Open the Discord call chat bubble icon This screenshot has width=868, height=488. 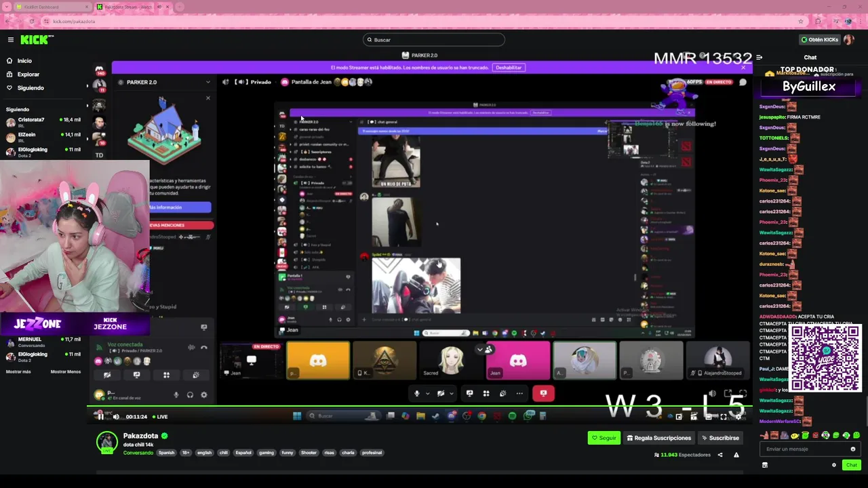pos(743,82)
